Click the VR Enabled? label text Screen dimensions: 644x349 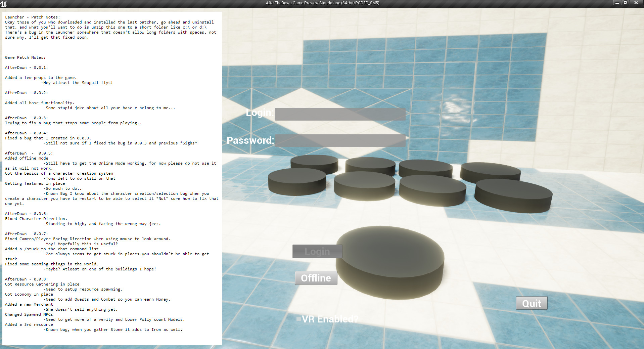pos(329,319)
